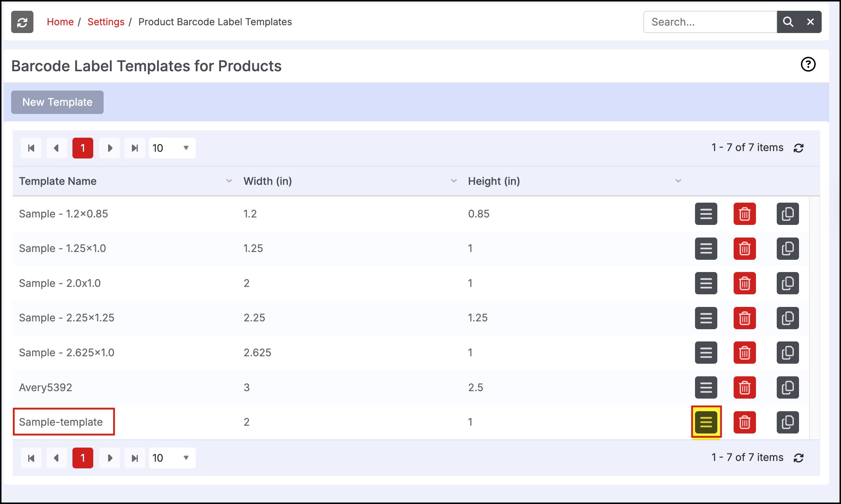Click the New Template button
The width and height of the screenshot is (841, 504).
click(x=57, y=102)
